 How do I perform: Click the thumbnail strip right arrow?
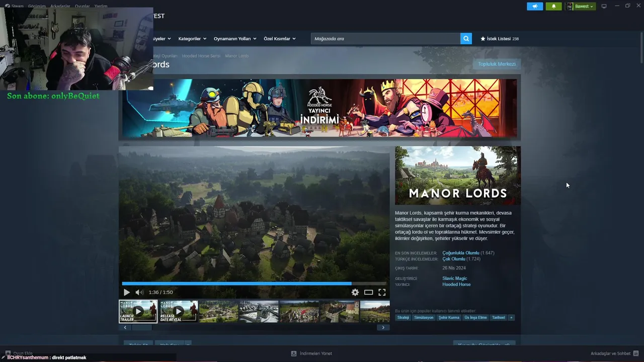[x=383, y=327]
